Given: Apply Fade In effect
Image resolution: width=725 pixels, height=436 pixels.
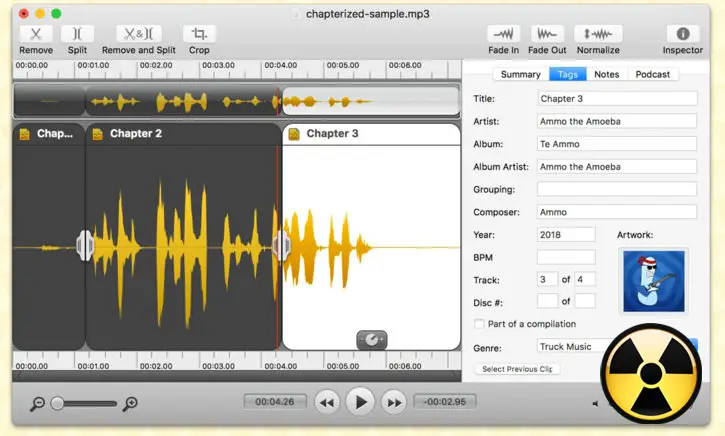Looking at the screenshot, I should [x=504, y=34].
